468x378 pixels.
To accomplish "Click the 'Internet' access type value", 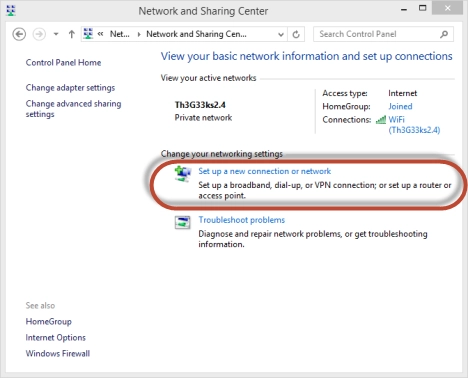I will coord(402,93).
